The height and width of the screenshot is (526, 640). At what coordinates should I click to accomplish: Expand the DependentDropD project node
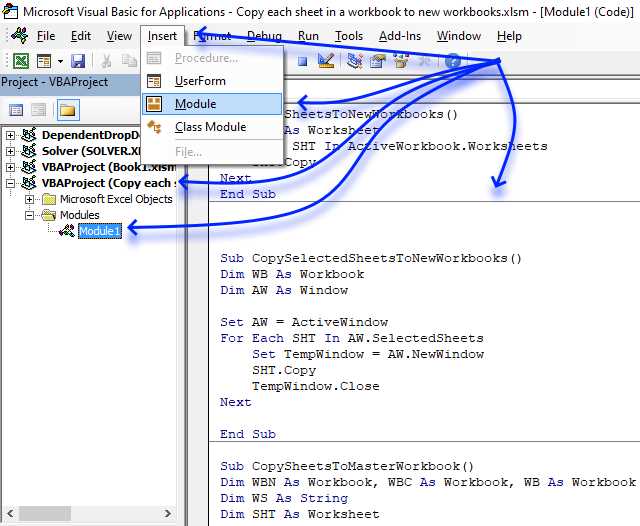click(x=11, y=135)
